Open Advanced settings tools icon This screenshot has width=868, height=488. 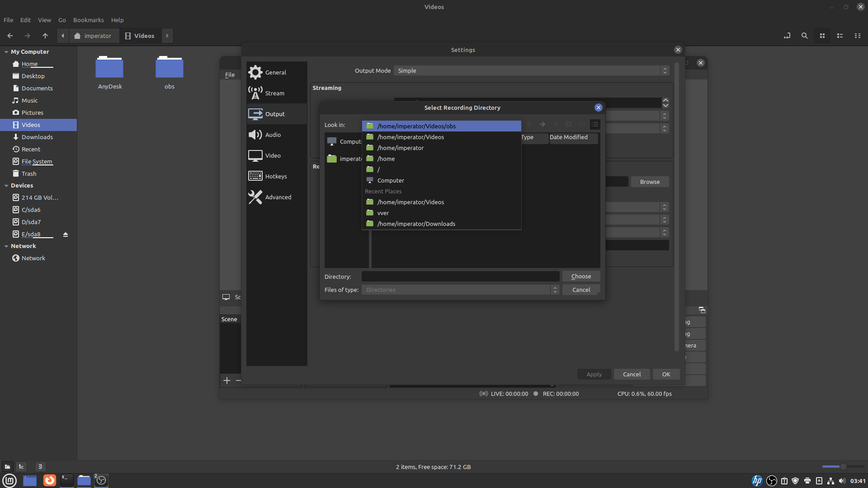pyautogui.click(x=255, y=197)
